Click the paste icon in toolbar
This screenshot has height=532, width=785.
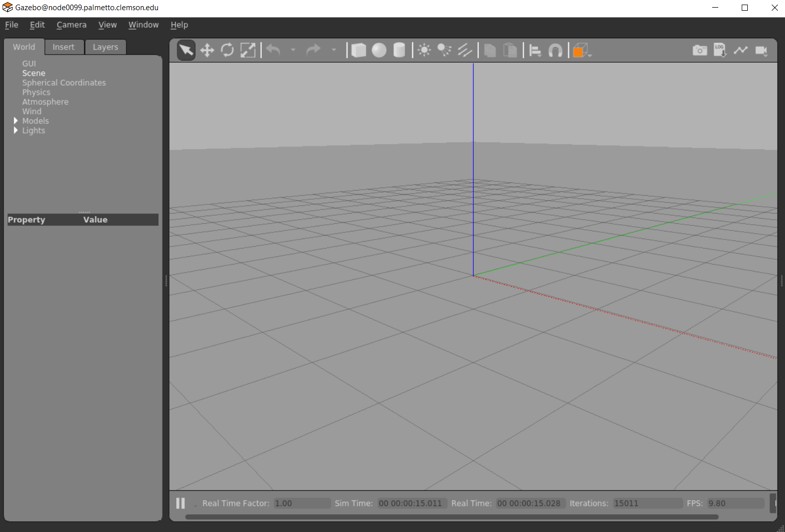pos(510,50)
